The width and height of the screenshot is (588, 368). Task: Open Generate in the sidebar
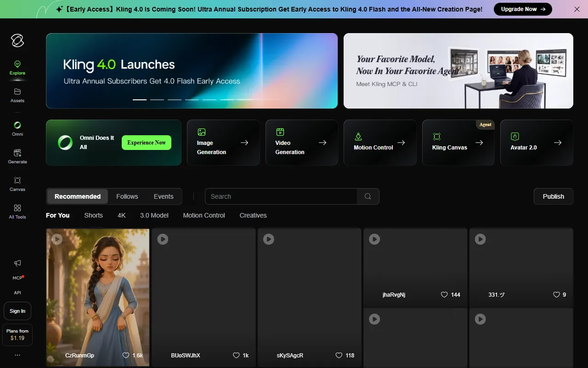(17, 156)
